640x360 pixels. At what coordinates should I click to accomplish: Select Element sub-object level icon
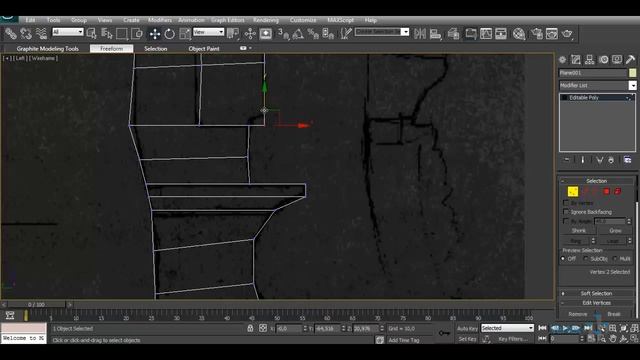click(x=618, y=191)
